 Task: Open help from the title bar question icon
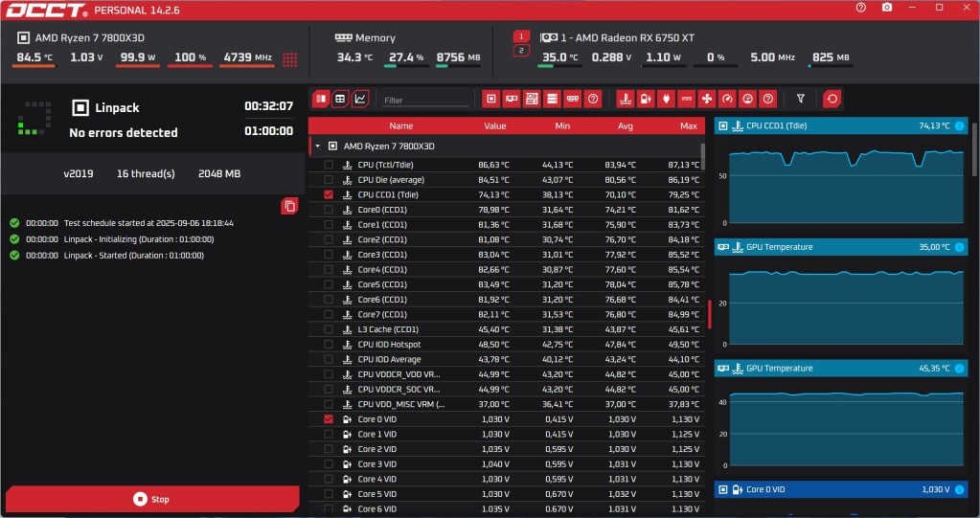[x=861, y=8]
